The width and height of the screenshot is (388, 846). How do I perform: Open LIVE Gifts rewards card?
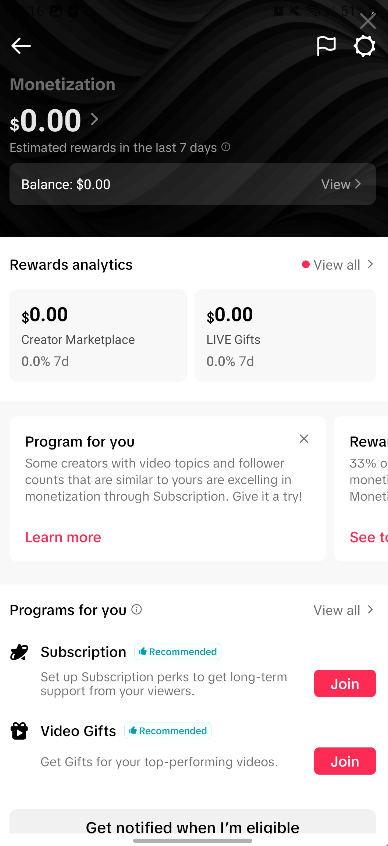point(285,336)
